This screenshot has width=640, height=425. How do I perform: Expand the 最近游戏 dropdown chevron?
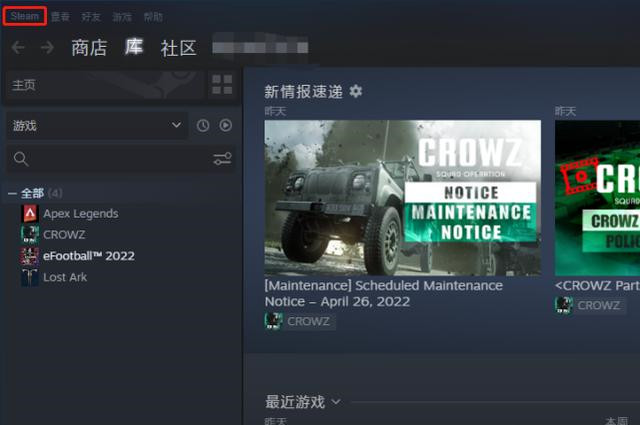point(336,402)
